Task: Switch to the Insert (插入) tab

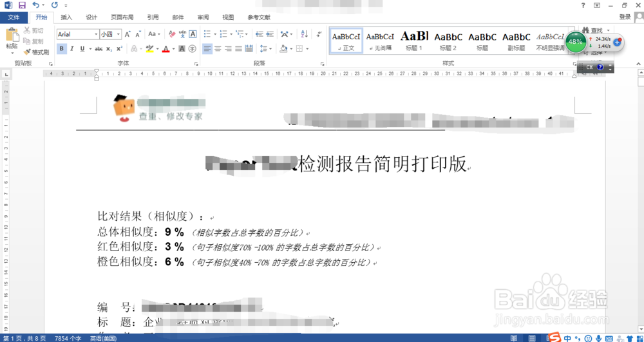Action: point(66,17)
